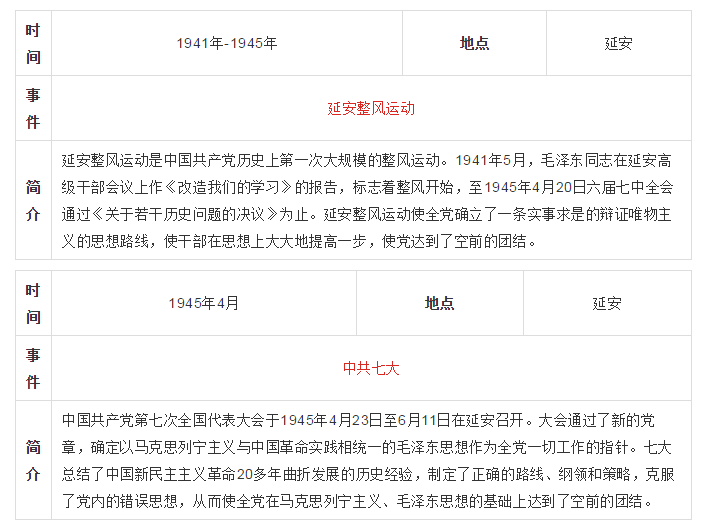Click 简介 label of the 延安整风运动 description
Viewport: 726px width, 526px height.
[33, 200]
